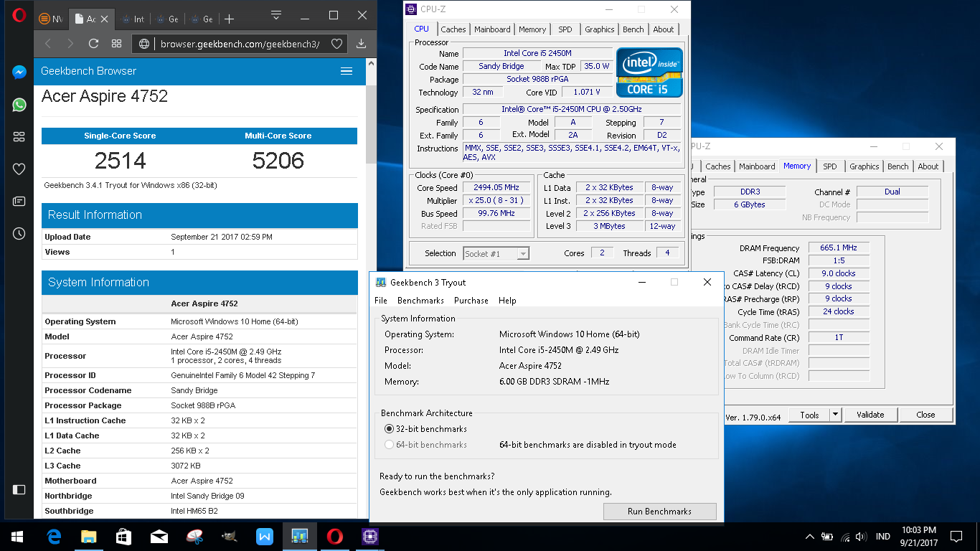This screenshot has height=551, width=980.
Task: Click the Geekbench page vertical scrollbar
Action: click(x=371, y=124)
